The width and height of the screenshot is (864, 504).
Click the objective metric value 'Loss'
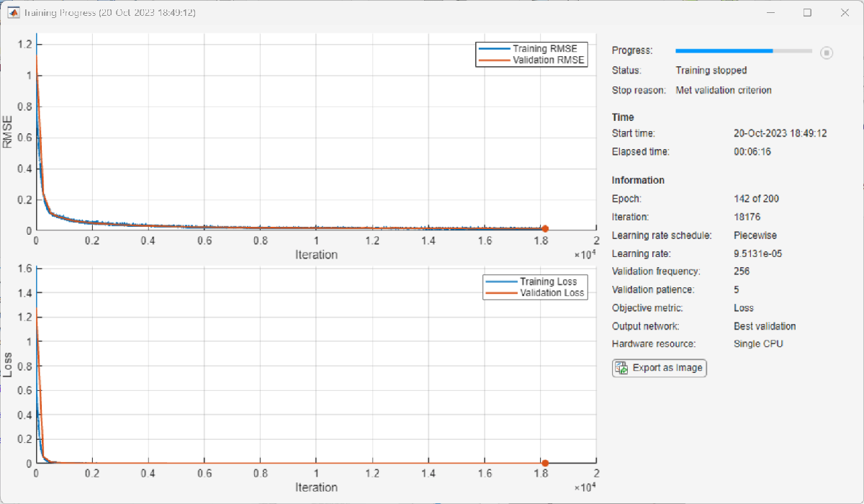click(x=744, y=307)
